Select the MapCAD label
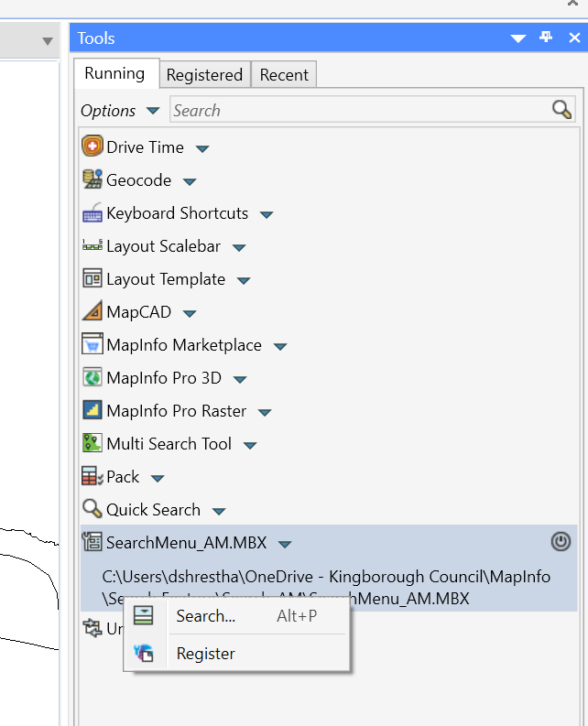The image size is (588, 726). tap(138, 312)
